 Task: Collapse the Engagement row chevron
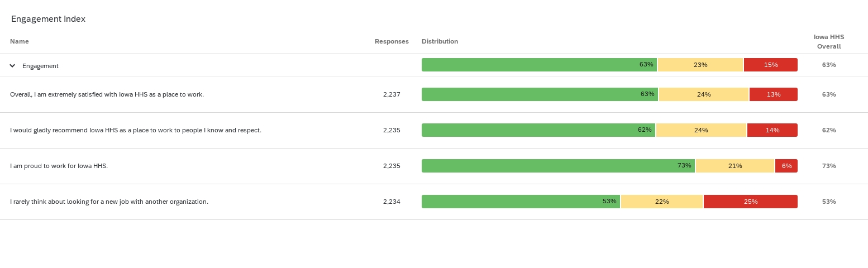[x=12, y=66]
